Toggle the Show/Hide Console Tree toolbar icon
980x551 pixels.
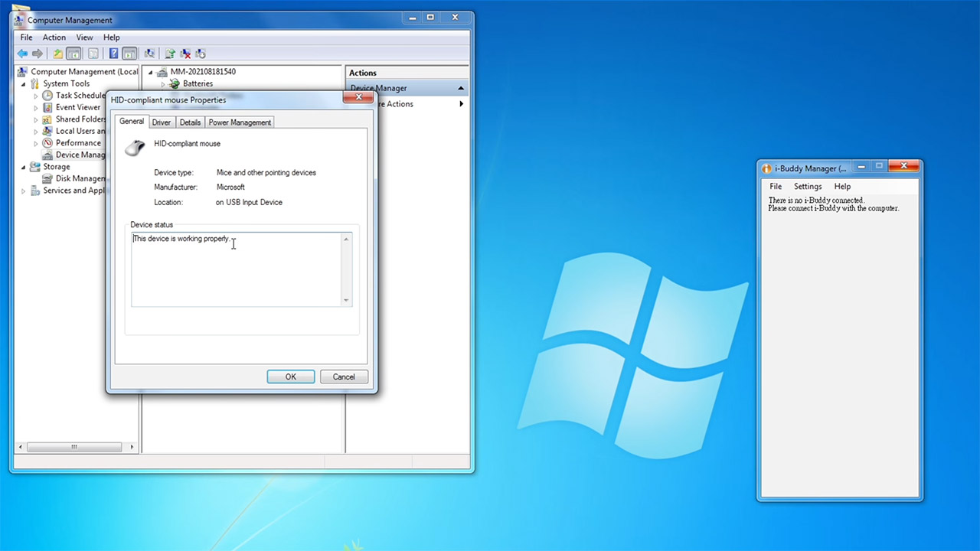[x=73, y=54]
